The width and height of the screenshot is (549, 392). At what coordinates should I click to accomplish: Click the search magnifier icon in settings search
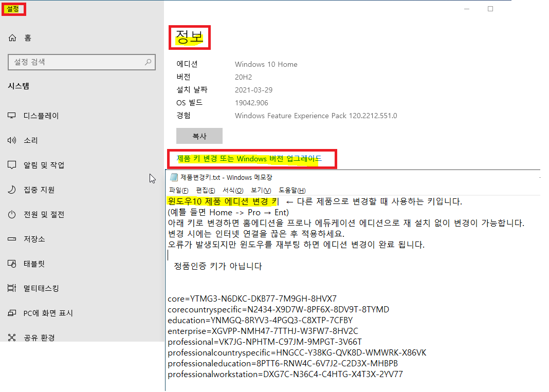[148, 62]
